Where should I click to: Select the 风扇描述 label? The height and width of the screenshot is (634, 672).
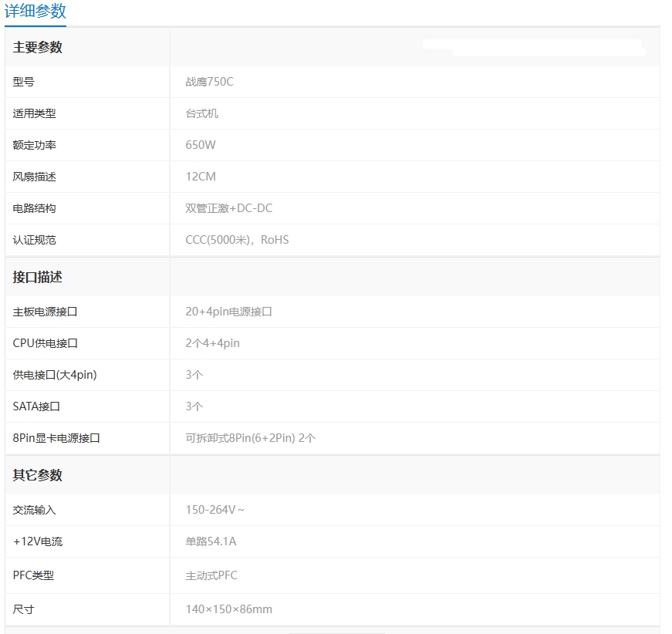pyautogui.click(x=34, y=177)
